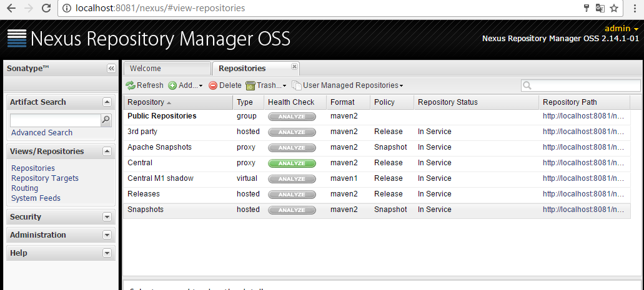This screenshot has width=644, height=290.
Task: Click the green Analyze button for Central
Action: tap(292, 163)
